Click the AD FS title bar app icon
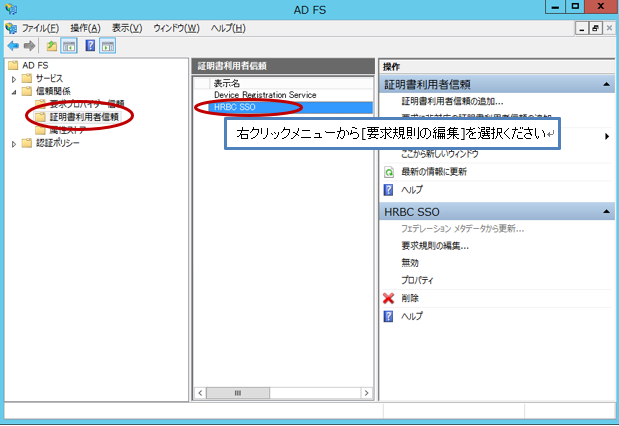This screenshot has height=426, width=619. click(x=11, y=9)
